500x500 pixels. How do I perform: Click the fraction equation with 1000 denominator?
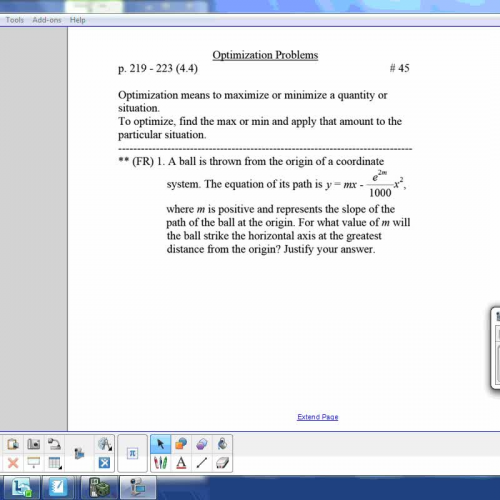click(366, 184)
